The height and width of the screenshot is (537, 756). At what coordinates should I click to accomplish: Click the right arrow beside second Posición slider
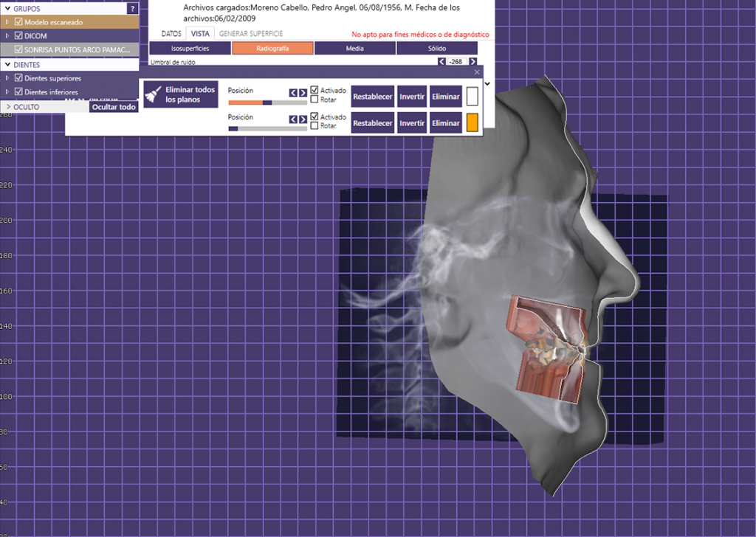(303, 120)
